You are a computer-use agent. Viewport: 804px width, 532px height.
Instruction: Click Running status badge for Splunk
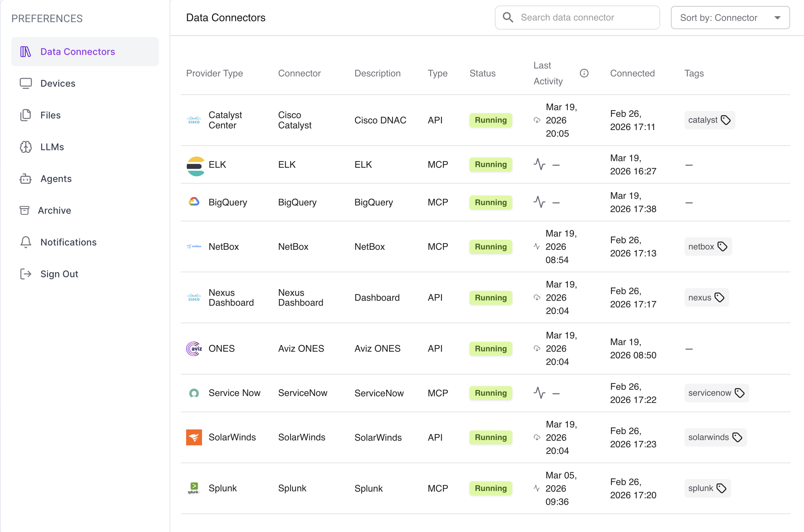(491, 488)
